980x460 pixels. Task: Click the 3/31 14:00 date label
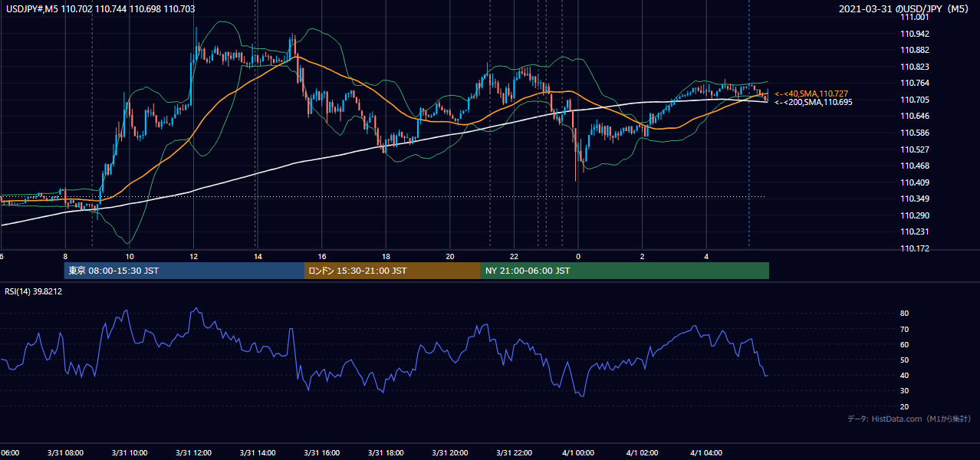pyautogui.click(x=257, y=453)
